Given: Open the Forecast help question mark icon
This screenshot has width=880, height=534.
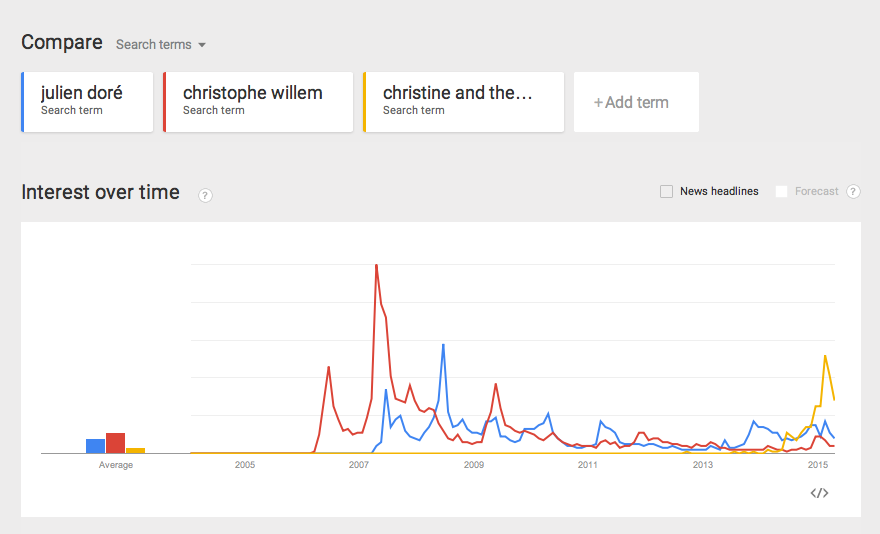Looking at the screenshot, I should (x=853, y=191).
